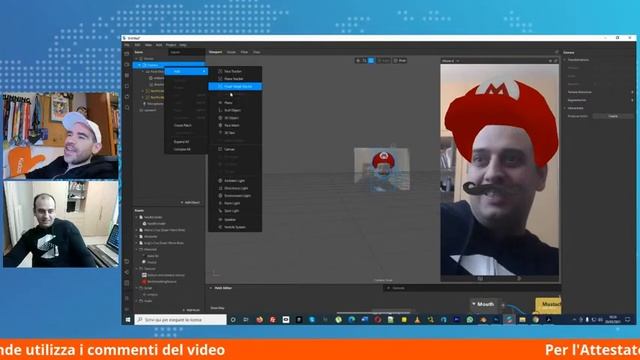Click the webcam feed of capped man
The height and width of the screenshot is (360, 640).
tap(61, 136)
